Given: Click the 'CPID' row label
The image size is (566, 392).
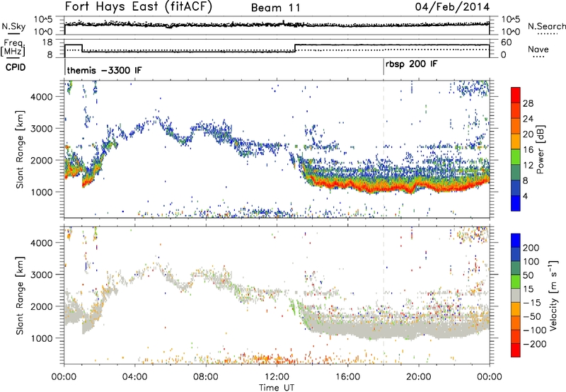Looking at the screenshot, I should pyautogui.click(x=16, y=67).
